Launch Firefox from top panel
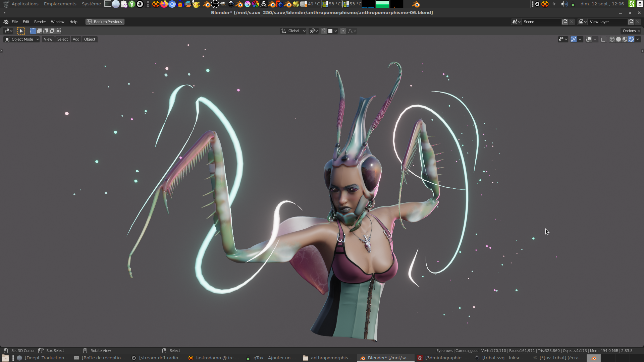 164,4
